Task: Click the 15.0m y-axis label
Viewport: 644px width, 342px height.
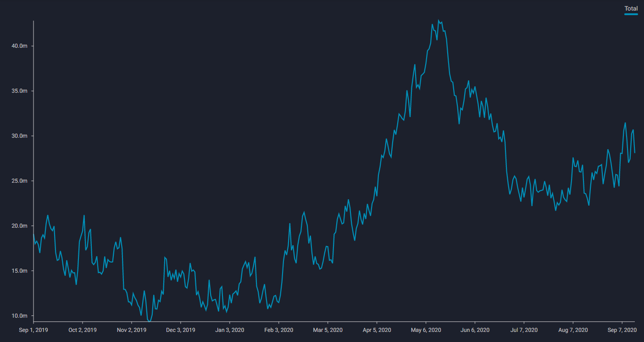Action: [x=20, y=271]
